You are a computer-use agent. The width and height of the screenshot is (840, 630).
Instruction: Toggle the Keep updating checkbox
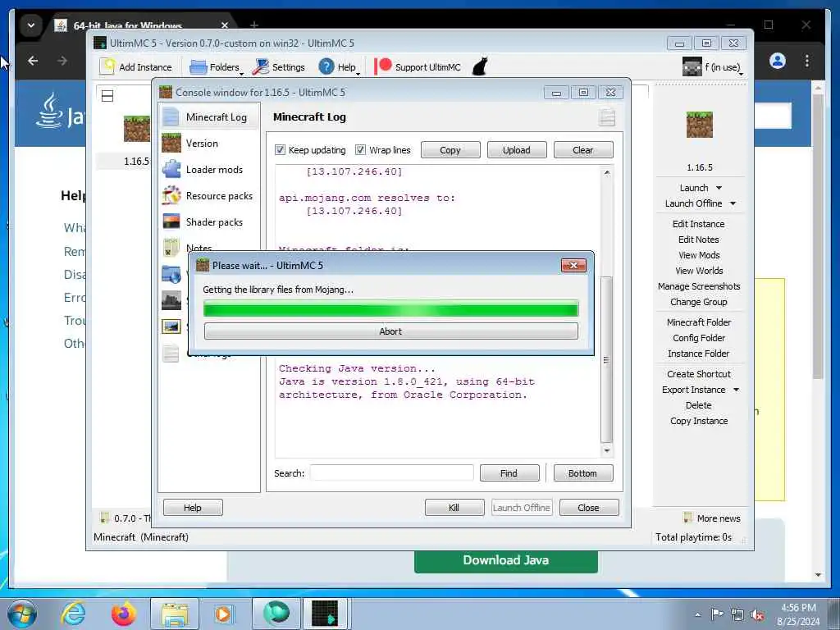(280, 150)
